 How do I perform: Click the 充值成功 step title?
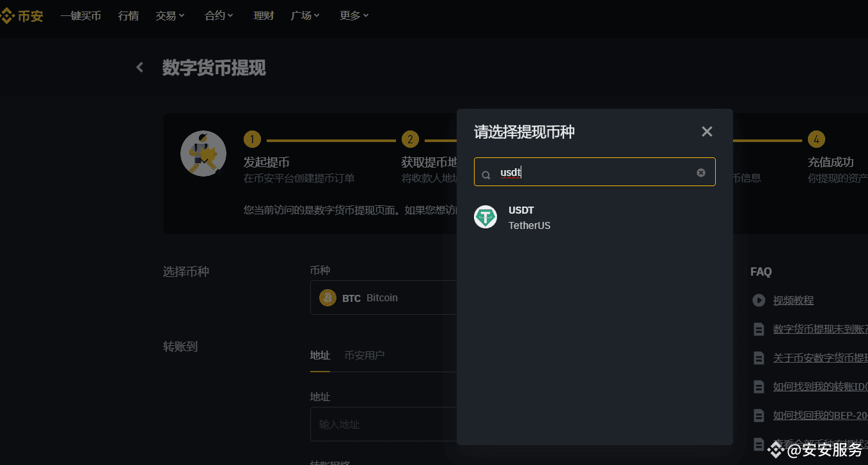[x=831, y=162]
